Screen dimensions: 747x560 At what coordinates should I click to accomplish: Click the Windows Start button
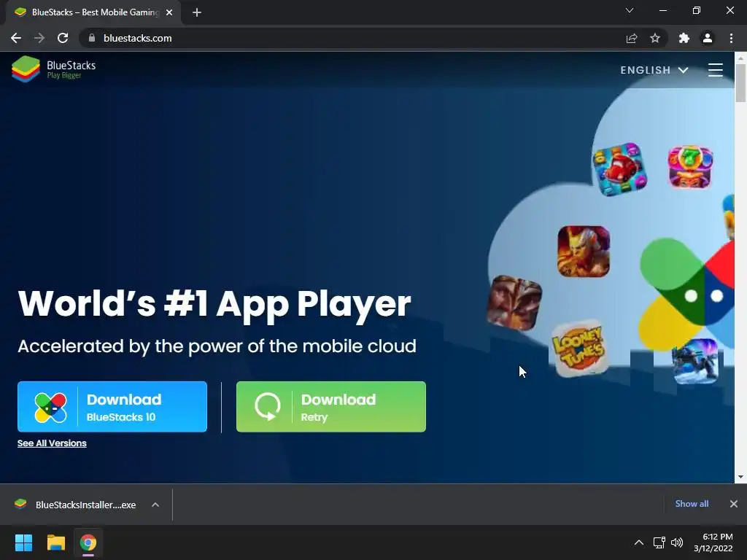(23, 542)
